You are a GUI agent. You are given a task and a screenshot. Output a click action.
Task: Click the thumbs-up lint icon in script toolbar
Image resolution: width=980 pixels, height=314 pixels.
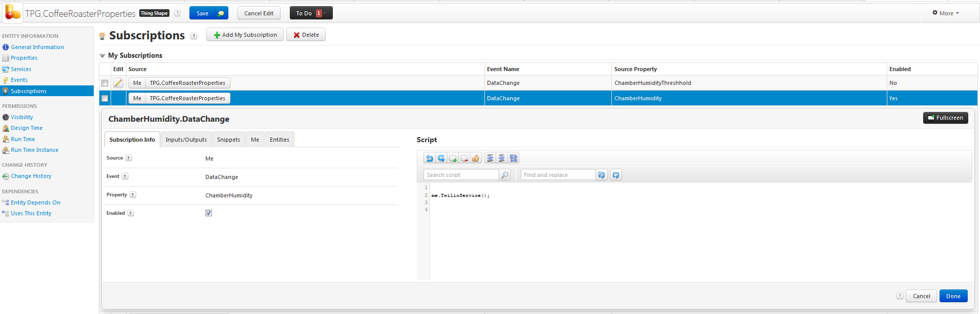pos(476,158)
